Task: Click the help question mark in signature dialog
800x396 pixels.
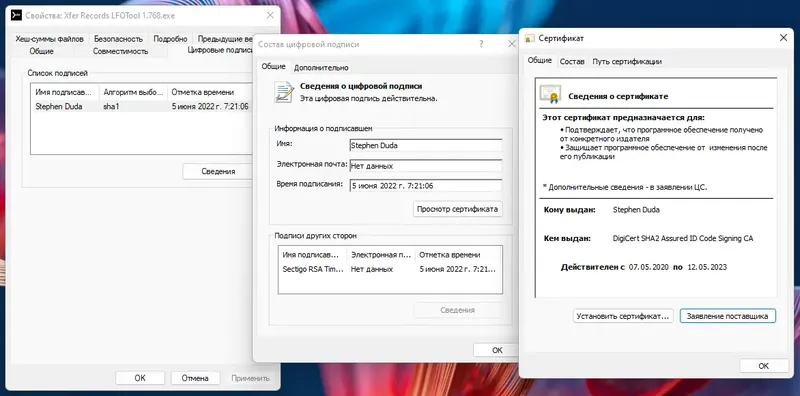Action: [481, 44]
